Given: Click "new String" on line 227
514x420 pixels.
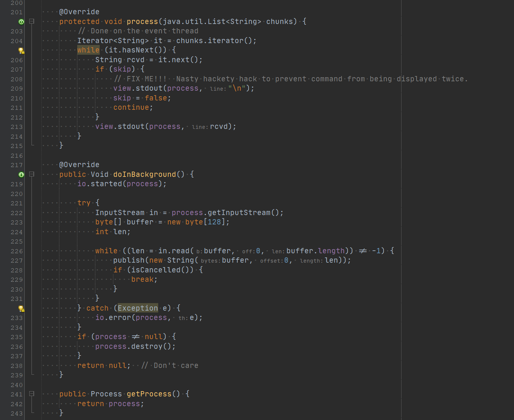Looking at the screenshot, I should [x=172, y=260].
